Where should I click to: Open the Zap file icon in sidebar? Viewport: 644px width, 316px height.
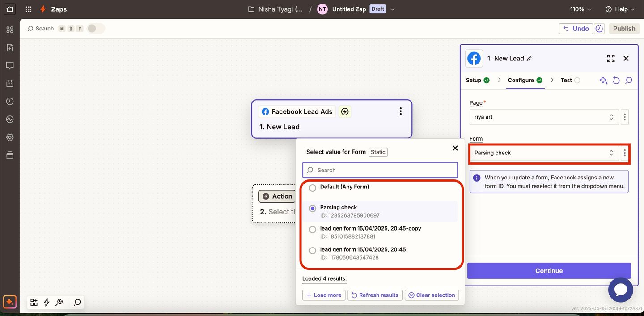10,47
